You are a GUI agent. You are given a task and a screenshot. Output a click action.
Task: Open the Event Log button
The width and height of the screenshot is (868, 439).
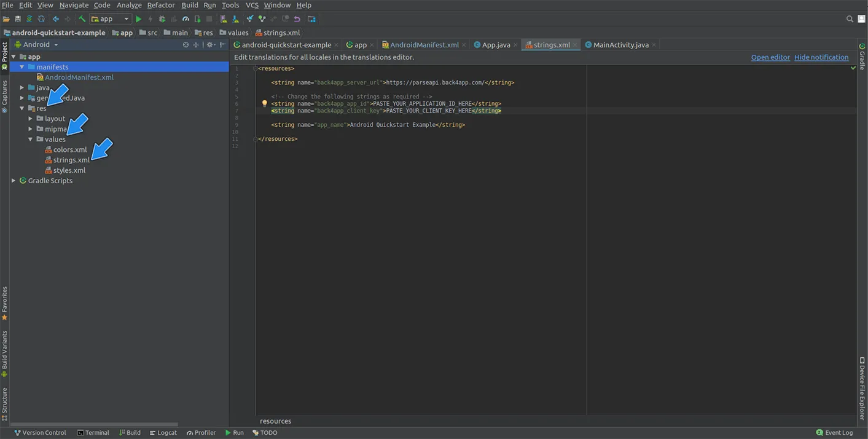(x=835, y=433)
